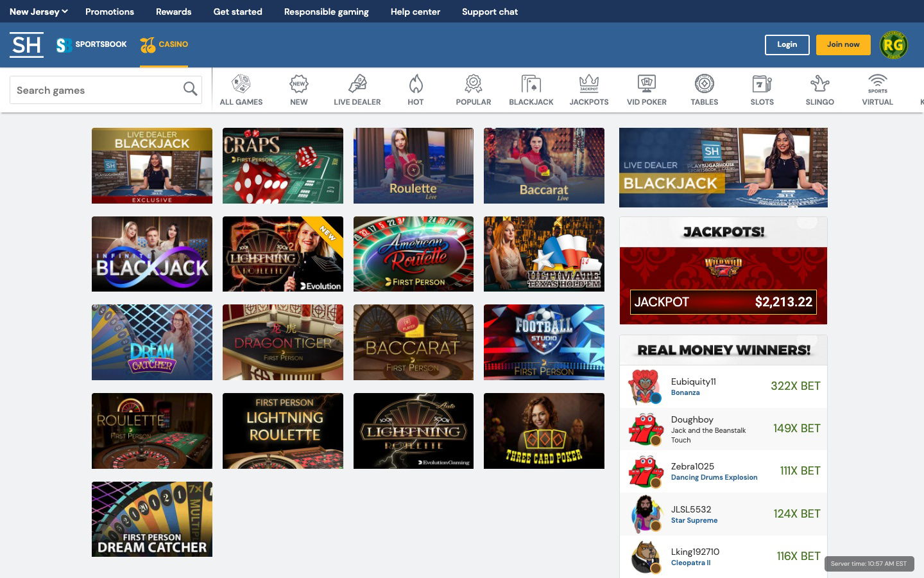Screen dimensions: 924x578
Task: Click the Join now button
Action: coord(843,44)
